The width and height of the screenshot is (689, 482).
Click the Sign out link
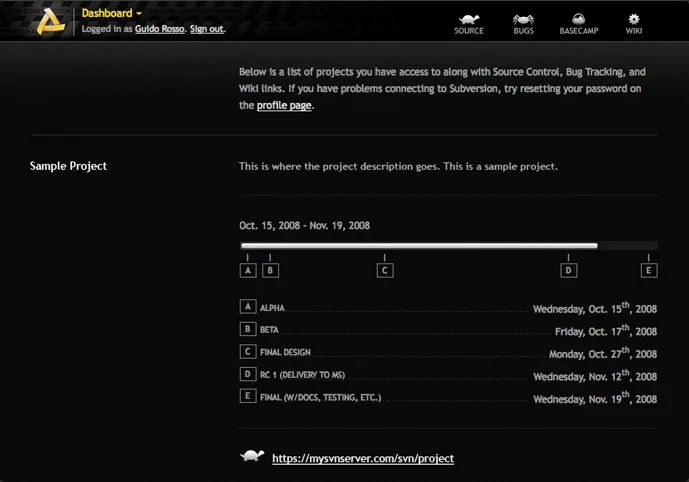pos(207,29)
